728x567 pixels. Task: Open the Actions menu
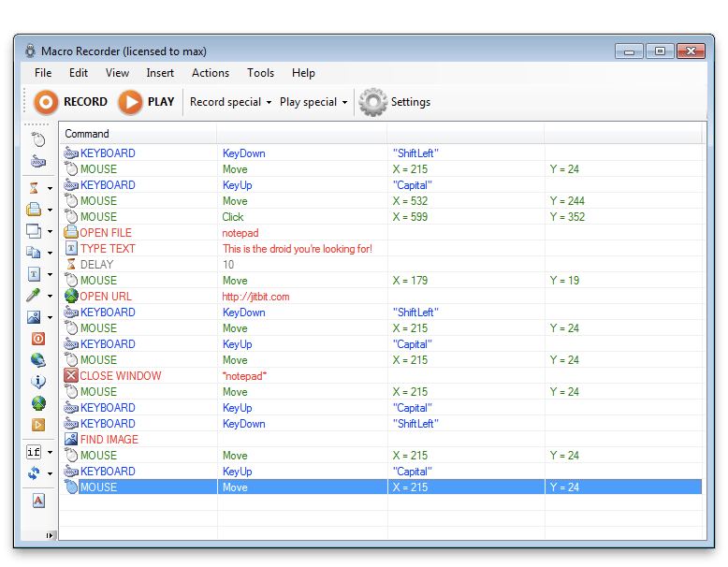(211, 73)
